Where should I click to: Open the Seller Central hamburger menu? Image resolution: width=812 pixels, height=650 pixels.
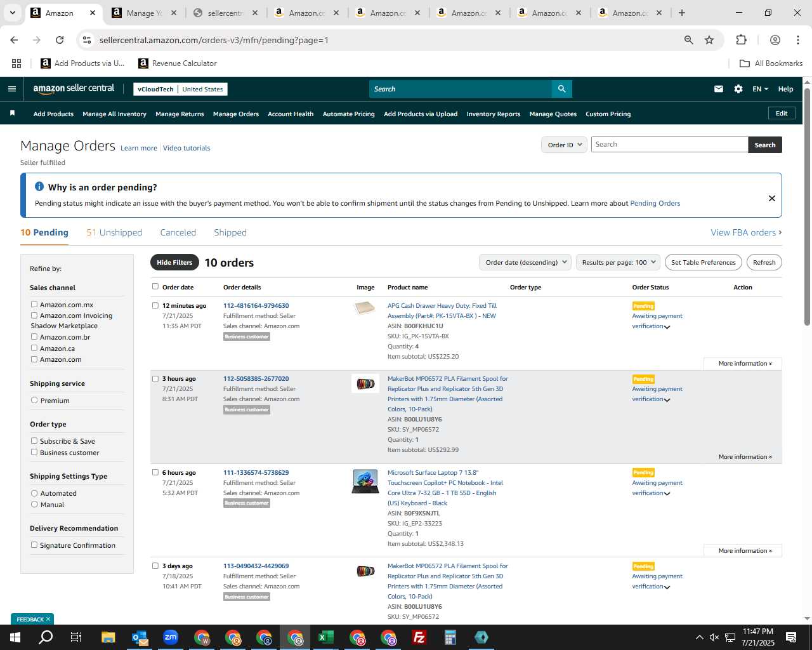11,89
